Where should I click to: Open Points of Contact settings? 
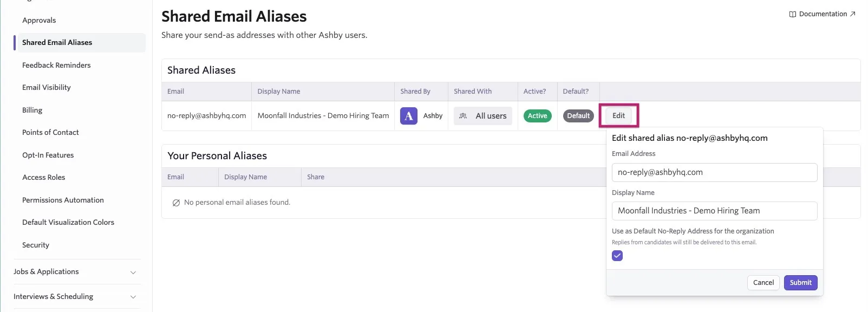click(x=50, y=132)
